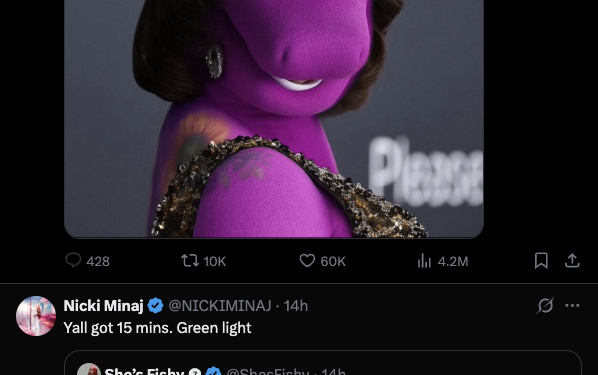Image resolution: width=598 pixels, height=375 pixels.
Task: Click the 10K reposts count
Action: (215, 261)
